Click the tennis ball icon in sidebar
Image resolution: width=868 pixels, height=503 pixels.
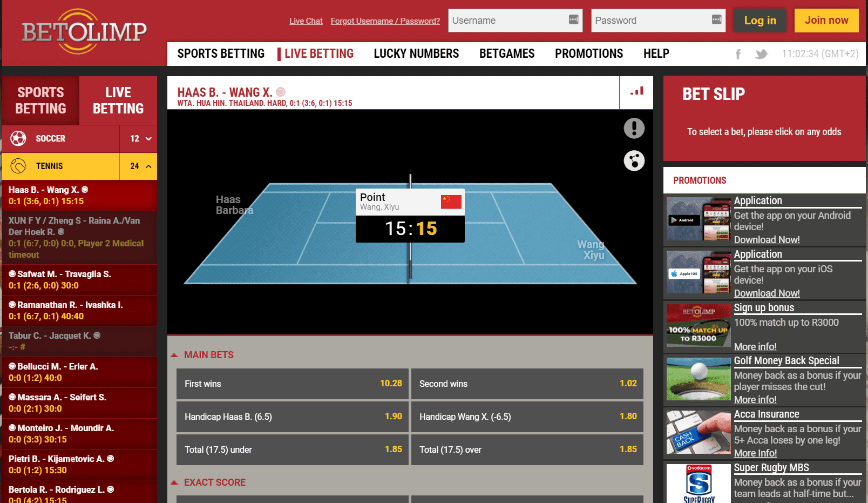tap(18, 166)
